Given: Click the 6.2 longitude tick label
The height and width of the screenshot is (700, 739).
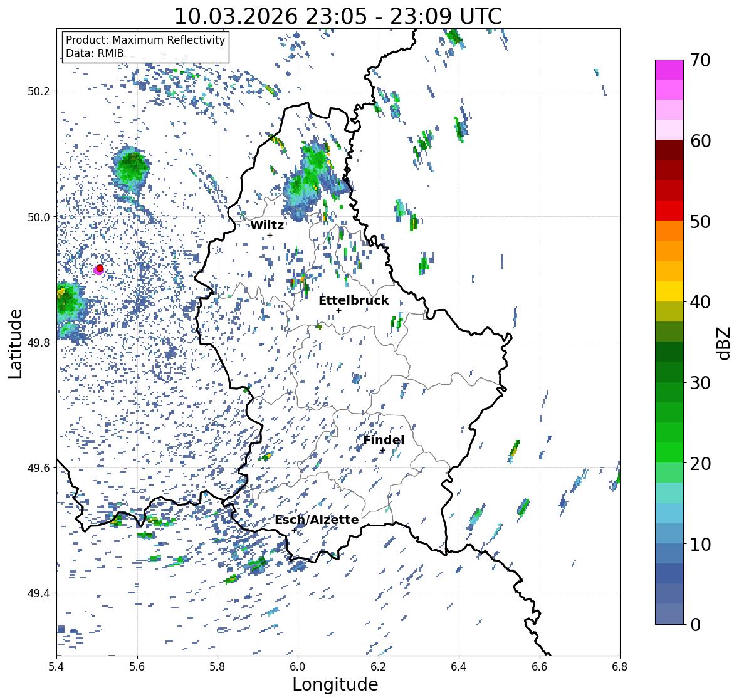Looking at the screenshot, I should (x=379, y=667).
